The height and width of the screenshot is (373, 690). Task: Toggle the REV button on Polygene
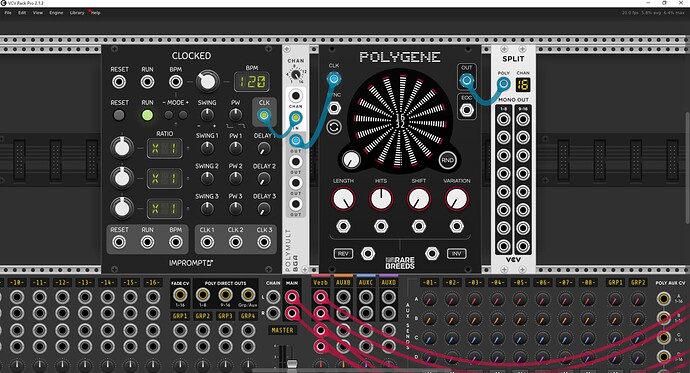[x=343, y=254]
